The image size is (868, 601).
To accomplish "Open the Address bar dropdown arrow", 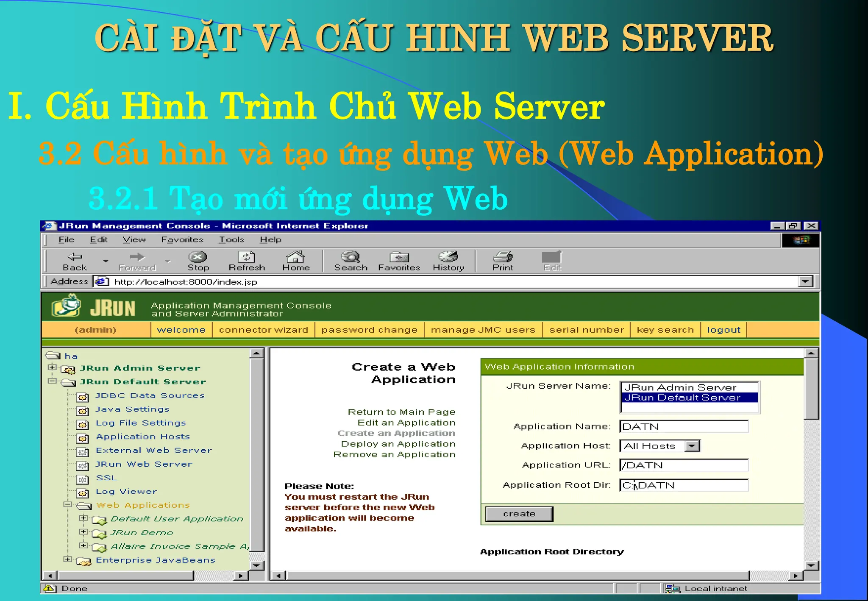I will 805,281.
